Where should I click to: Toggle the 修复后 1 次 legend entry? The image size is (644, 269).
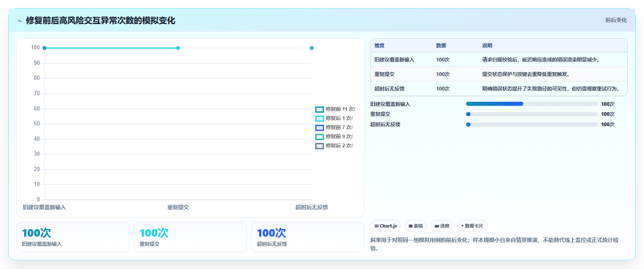click(334, 118)
